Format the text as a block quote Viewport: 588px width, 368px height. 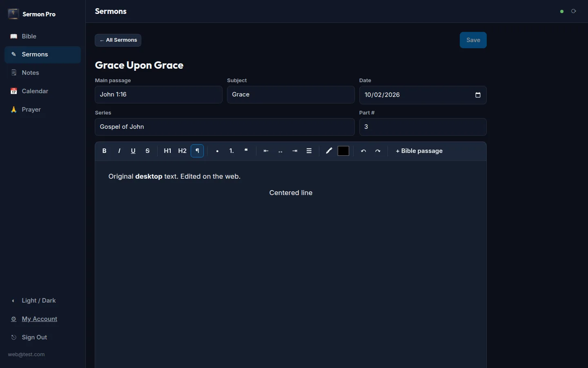(246, 151)
